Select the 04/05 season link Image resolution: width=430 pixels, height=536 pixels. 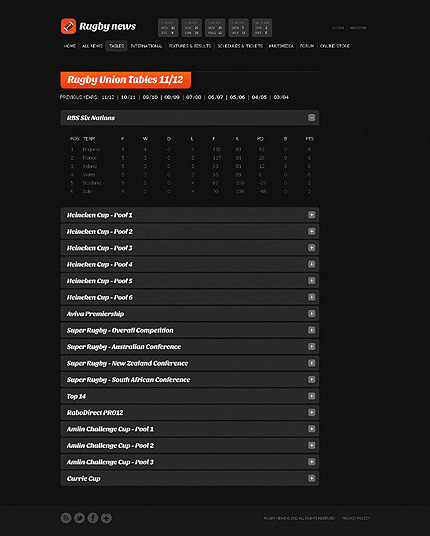259,97
